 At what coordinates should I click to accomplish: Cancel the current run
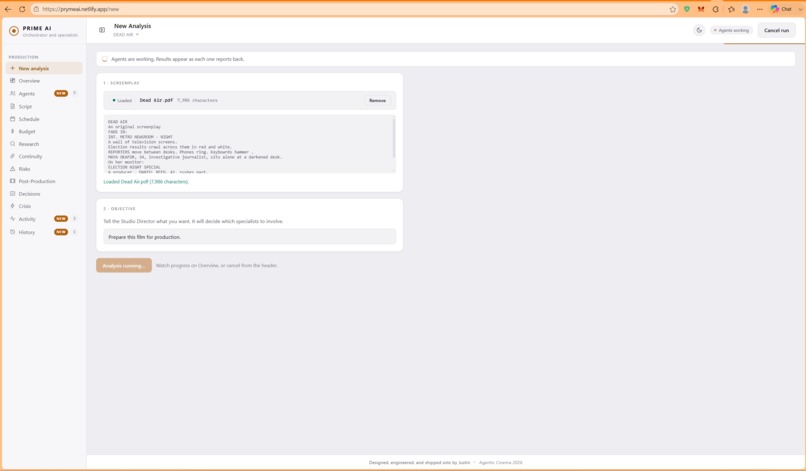pos(776,30)
